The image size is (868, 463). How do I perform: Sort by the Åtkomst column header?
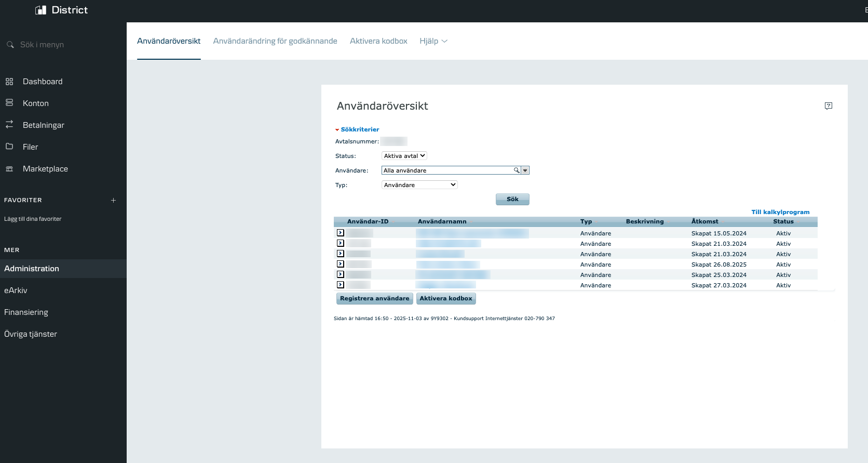click(705, 221)
